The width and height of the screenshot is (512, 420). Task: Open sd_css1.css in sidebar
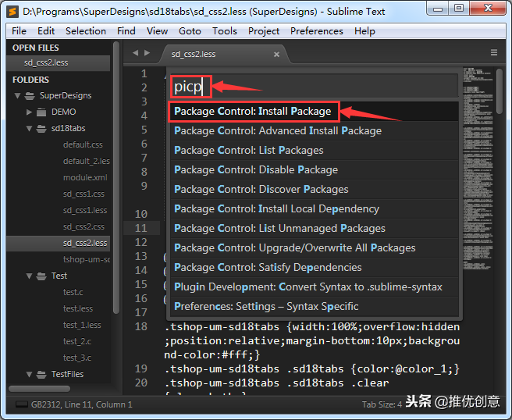pos(84,194)
